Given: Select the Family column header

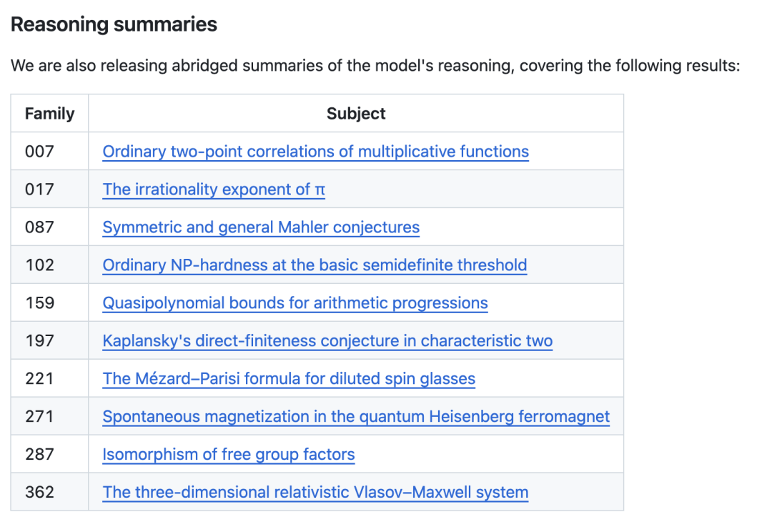Looking at the screenshot, I should 50,113.
